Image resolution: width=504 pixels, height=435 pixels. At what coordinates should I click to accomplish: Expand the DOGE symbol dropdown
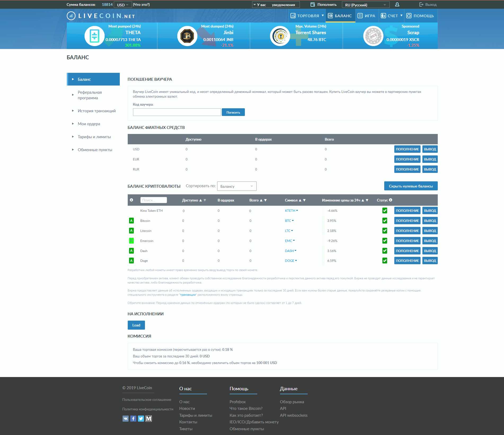(x=291, y=261)
